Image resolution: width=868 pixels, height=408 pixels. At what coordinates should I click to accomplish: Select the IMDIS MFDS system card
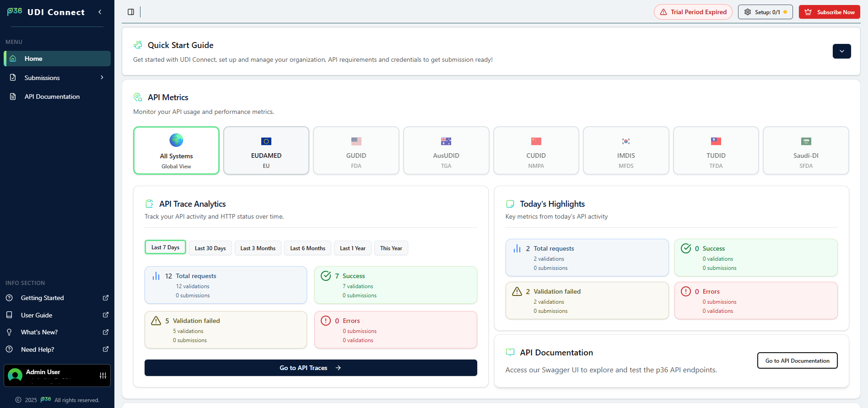click(x=626, y=150)
